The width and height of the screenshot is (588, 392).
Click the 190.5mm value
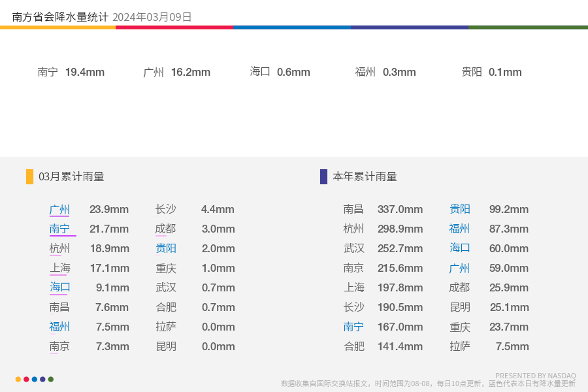coord(400,307)
